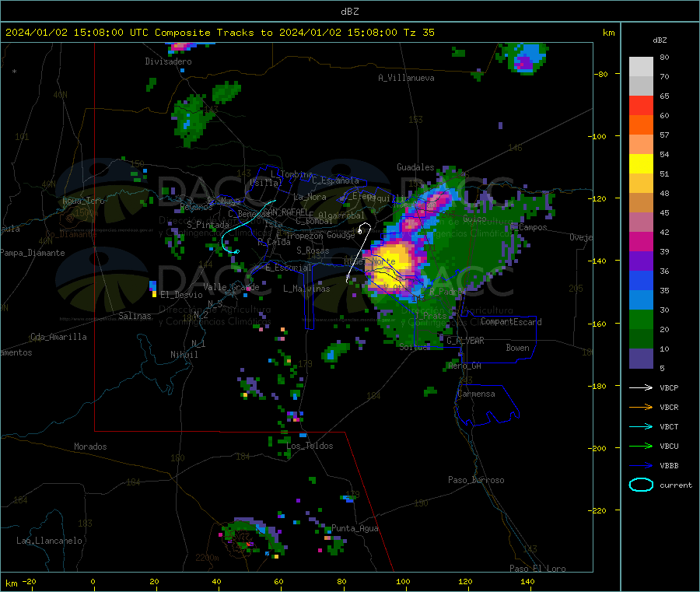Click the 'Cda_Amarilla' map label
700x592 pixels.
58,337
